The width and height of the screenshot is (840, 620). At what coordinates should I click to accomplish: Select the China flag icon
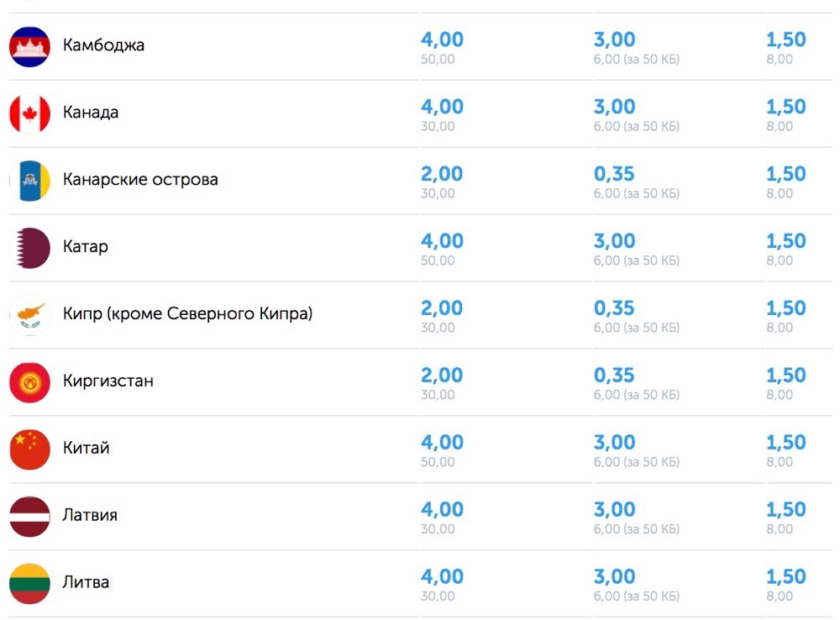click(x=29, y=449)
